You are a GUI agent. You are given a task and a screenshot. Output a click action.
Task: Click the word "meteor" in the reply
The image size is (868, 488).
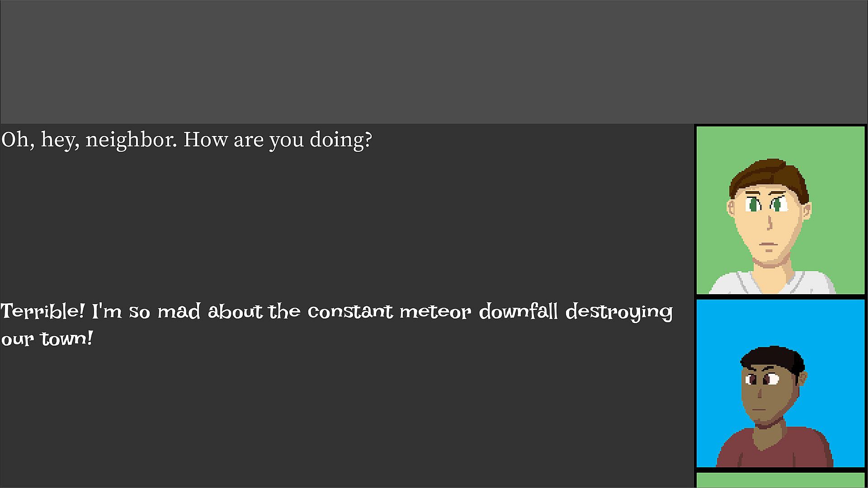[x=435, y=312]
